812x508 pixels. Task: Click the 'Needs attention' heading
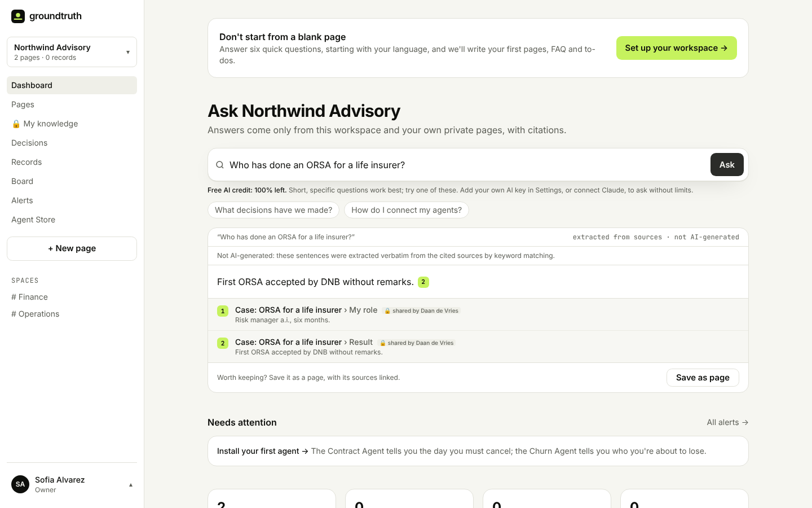pyautogui.click(x=242, y=422)
